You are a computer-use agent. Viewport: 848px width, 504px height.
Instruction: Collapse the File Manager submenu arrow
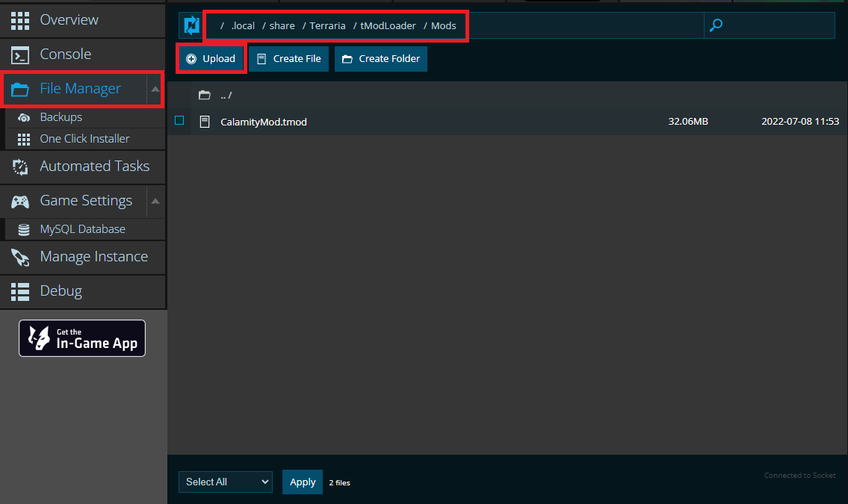(155, 90)
